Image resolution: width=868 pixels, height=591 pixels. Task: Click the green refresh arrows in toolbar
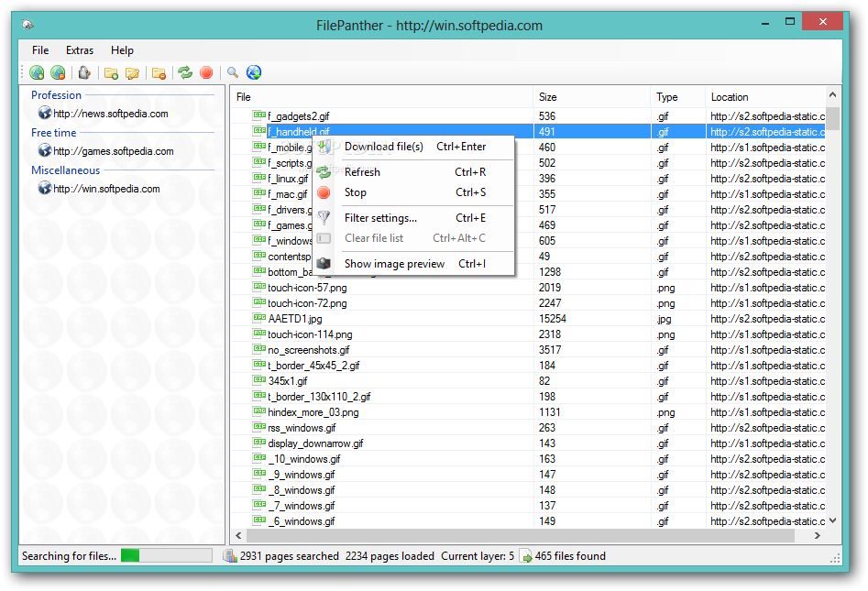185,72
